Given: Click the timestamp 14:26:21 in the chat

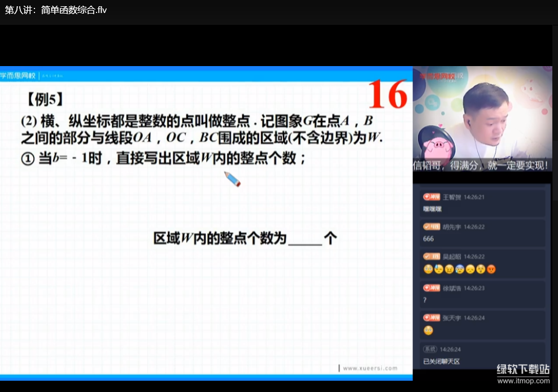Looking at the screenshot, I should click(x=474, y=197).
